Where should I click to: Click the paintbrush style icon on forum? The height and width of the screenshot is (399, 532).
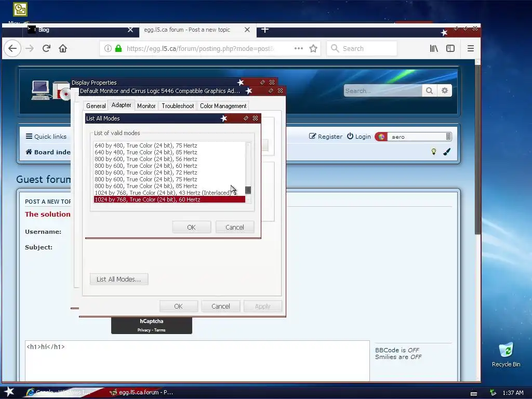tap(447, 152)
